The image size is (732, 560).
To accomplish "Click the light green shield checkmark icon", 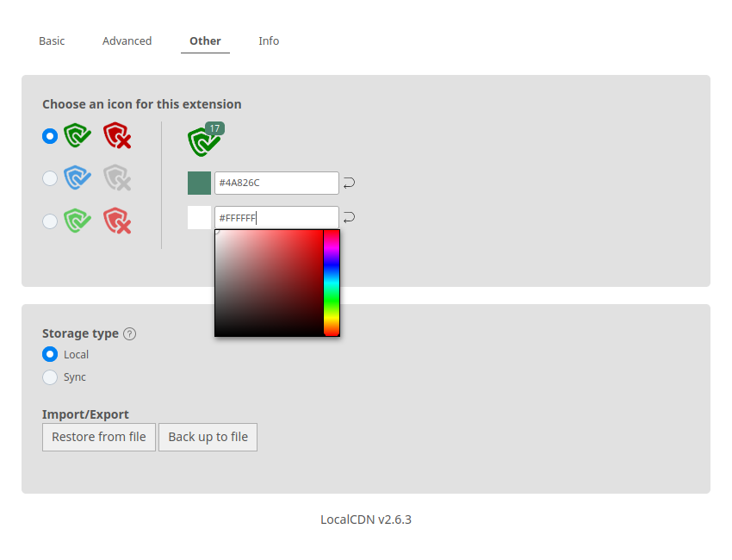I will (x=78, y=221).
